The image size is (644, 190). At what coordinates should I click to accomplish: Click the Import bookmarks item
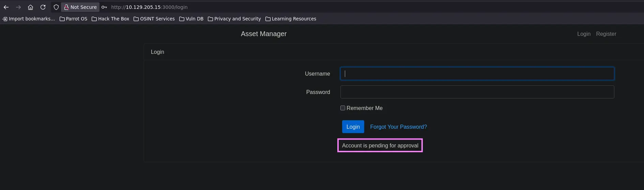pyautogui.click(x=29, y=19)
